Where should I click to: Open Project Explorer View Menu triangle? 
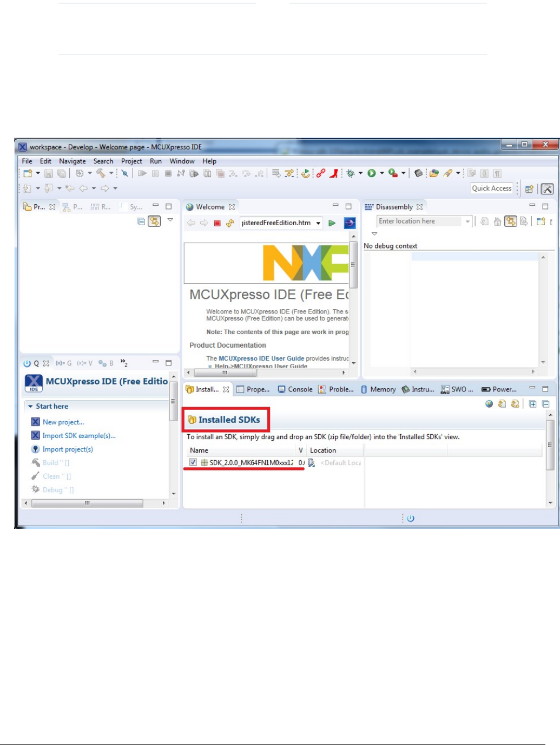pos(170,220)
